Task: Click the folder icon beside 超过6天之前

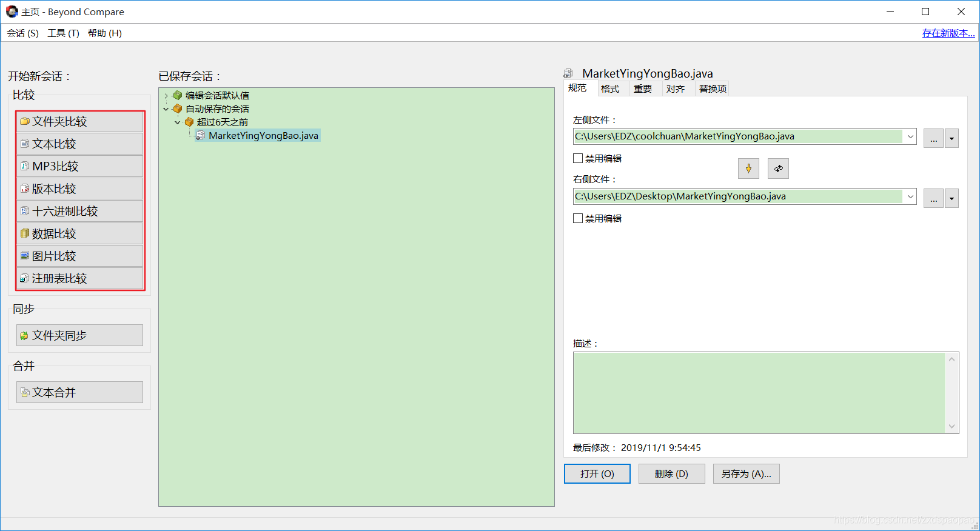Action: pyautogui.click(x=189, y=122)
